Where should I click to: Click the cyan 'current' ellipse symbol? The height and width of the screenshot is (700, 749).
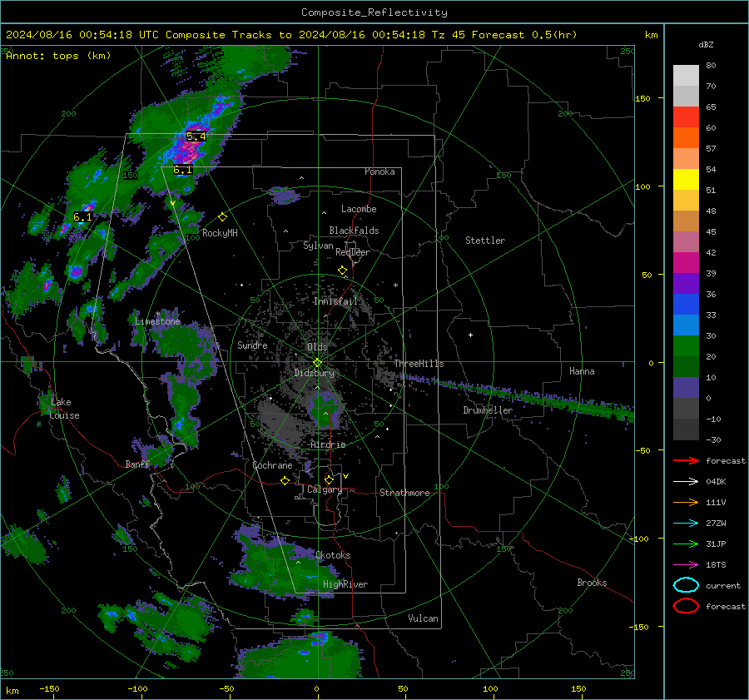pos(686,585)
